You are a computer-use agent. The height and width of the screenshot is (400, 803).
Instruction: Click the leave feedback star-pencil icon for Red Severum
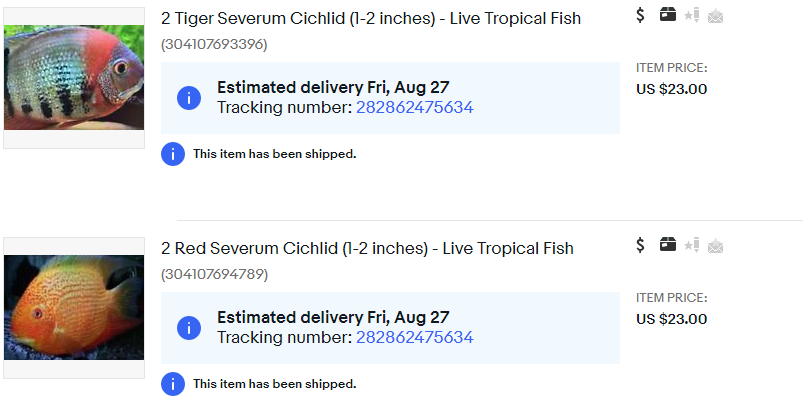(x=692, y=245)
